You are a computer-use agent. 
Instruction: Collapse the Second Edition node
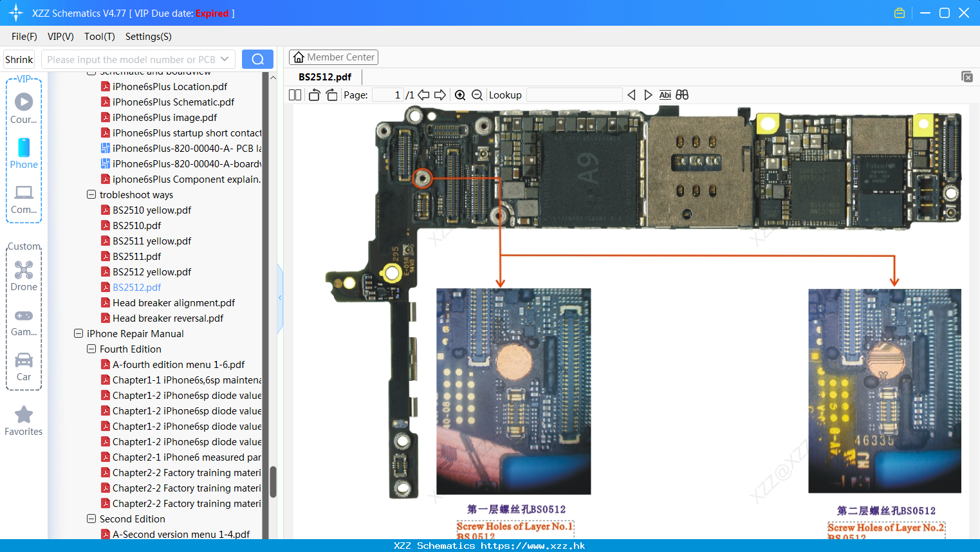pos(91,519)
